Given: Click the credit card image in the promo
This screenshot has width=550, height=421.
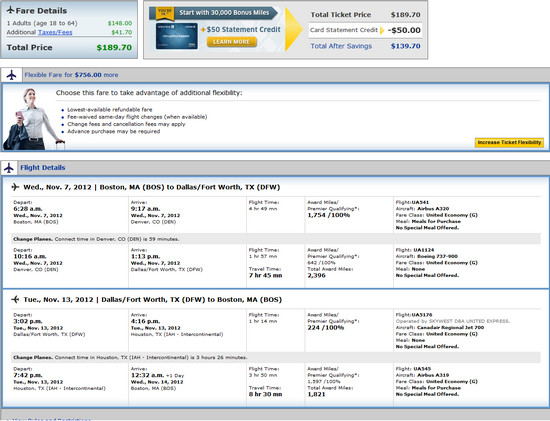Looking at the screenshot, I should (x=176, y=36).
